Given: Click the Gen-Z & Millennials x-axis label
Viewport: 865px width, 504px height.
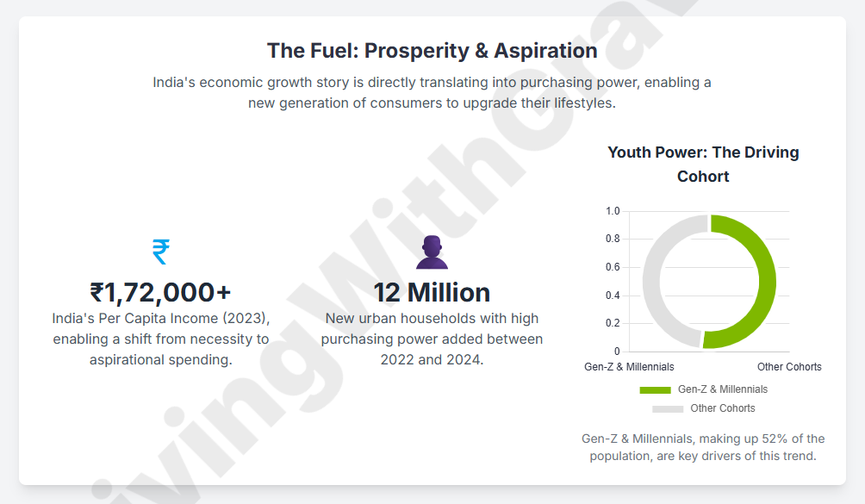Looking at the screenshot, I should coord(629,367).
